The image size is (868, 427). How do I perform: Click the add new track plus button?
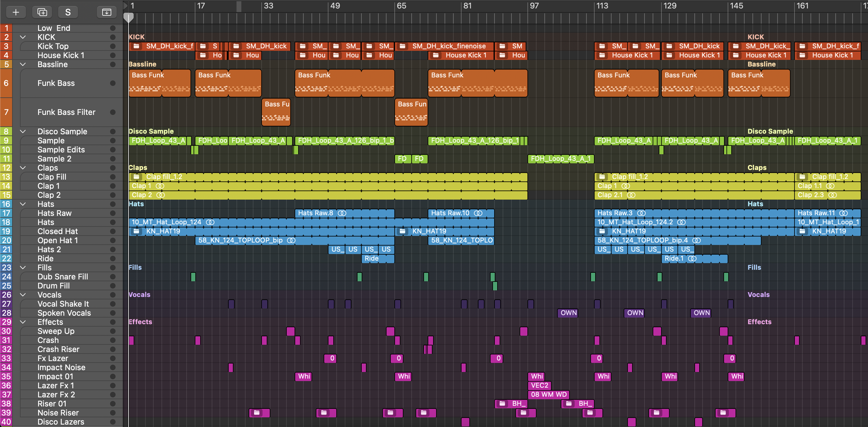[x=15, y=12]
